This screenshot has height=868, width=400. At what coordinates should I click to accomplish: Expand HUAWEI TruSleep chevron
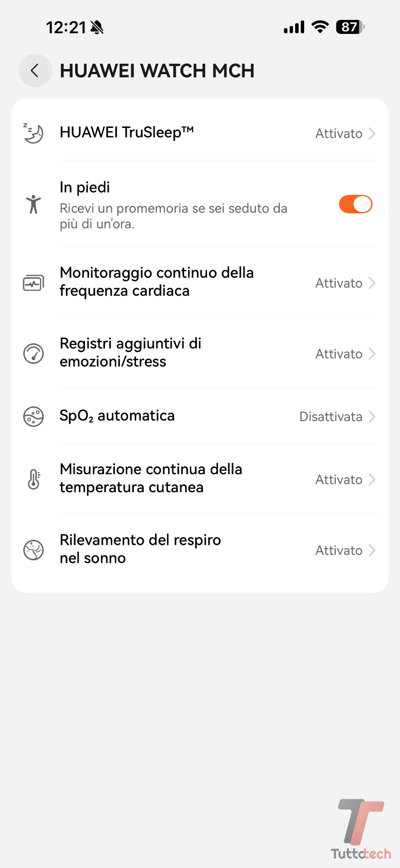(x=372, y=134)
